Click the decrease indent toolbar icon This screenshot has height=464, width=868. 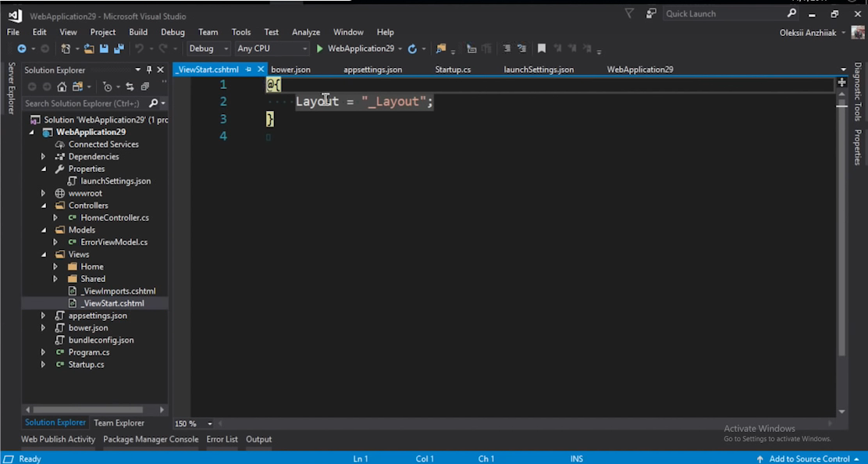click(507, 48)
